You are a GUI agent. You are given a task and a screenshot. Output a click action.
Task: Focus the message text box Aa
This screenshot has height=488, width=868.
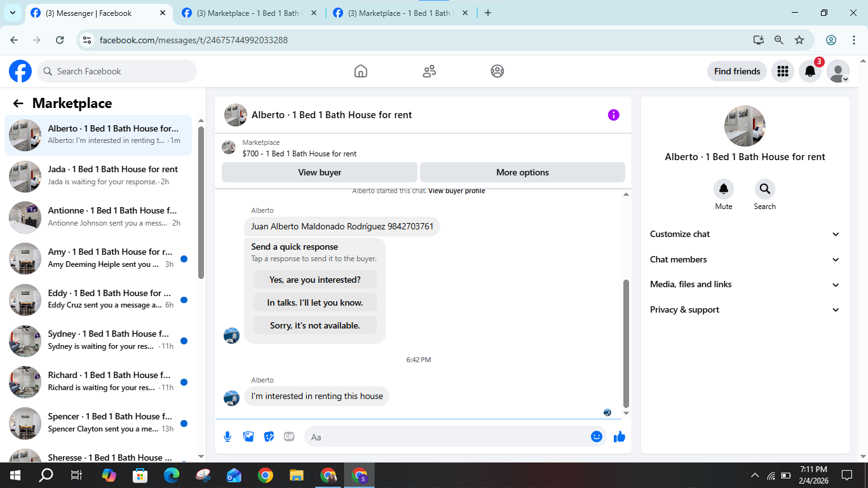(447, 437)
